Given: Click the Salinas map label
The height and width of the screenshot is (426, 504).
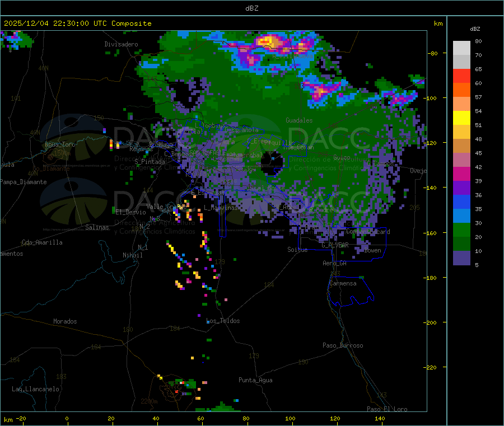Looking at the screenshot, I should pos(97,227).
